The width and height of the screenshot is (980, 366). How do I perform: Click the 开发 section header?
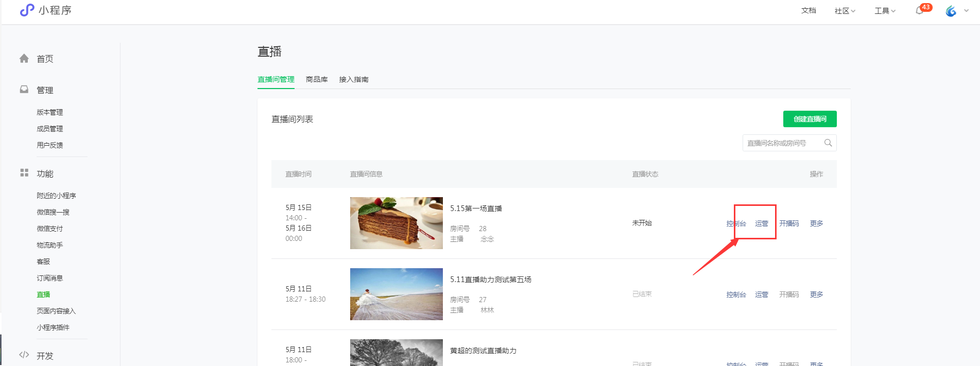45,356
